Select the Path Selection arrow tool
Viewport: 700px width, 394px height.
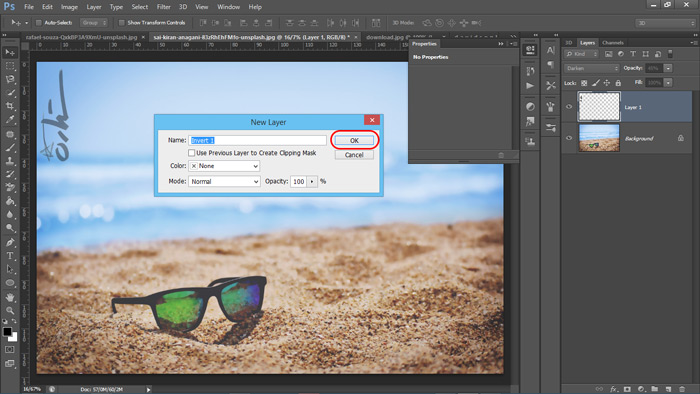pyautogui.click(x=10, y=269)
